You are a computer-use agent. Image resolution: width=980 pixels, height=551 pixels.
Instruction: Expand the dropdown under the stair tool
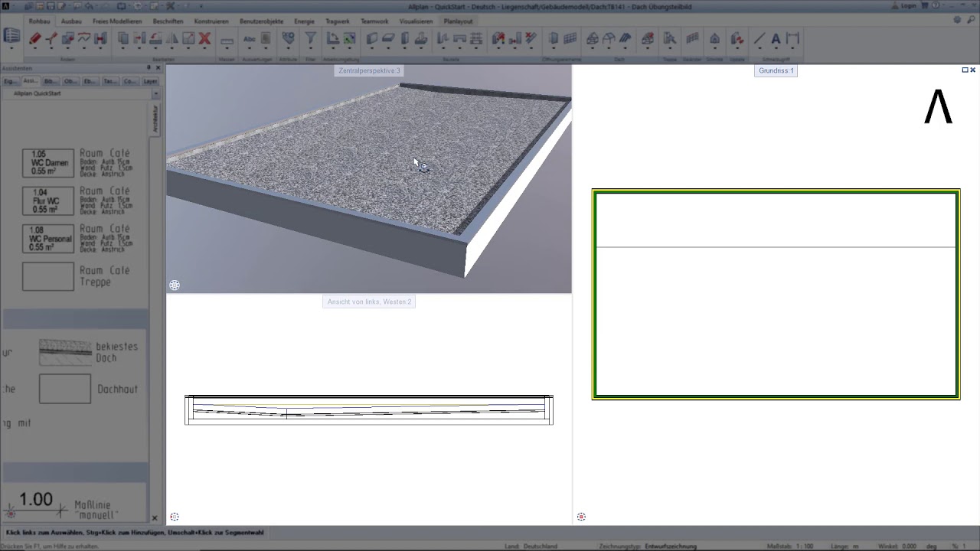point(669,50)
